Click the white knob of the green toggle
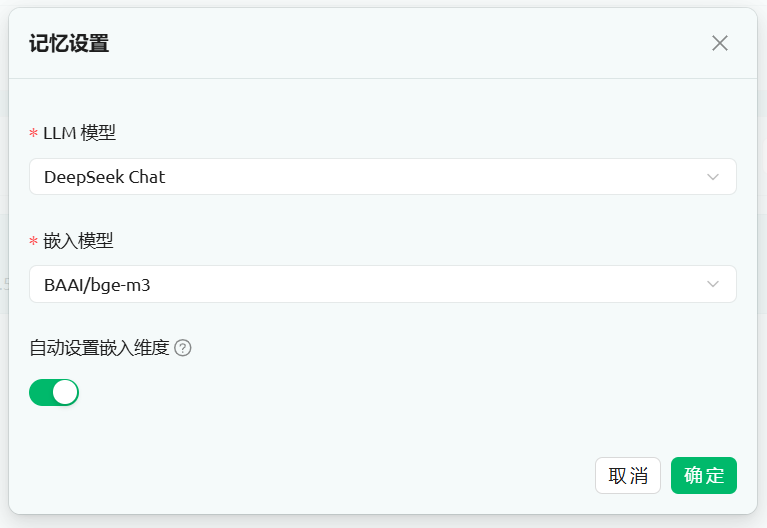767x528 pixels. click(x=65, y=392)
